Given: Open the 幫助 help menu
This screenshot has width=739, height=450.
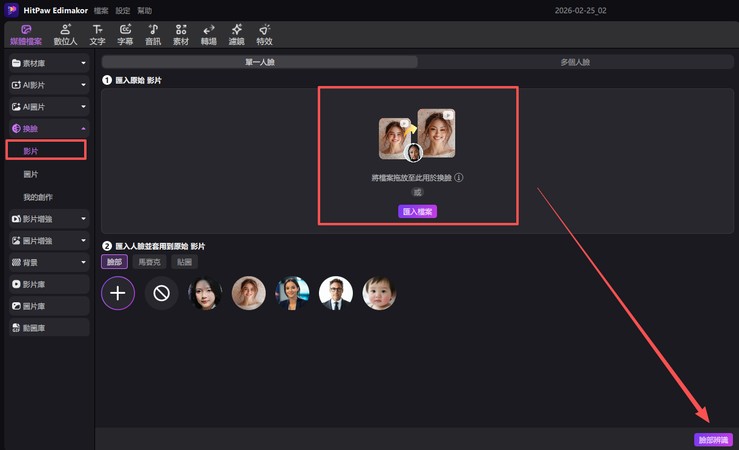Looking at the screenshot, I should (144, 10).
